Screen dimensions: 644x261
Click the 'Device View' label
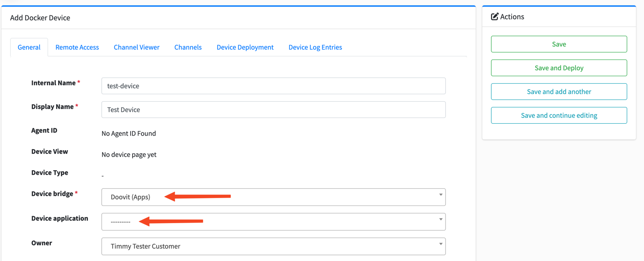pos(49,151)
